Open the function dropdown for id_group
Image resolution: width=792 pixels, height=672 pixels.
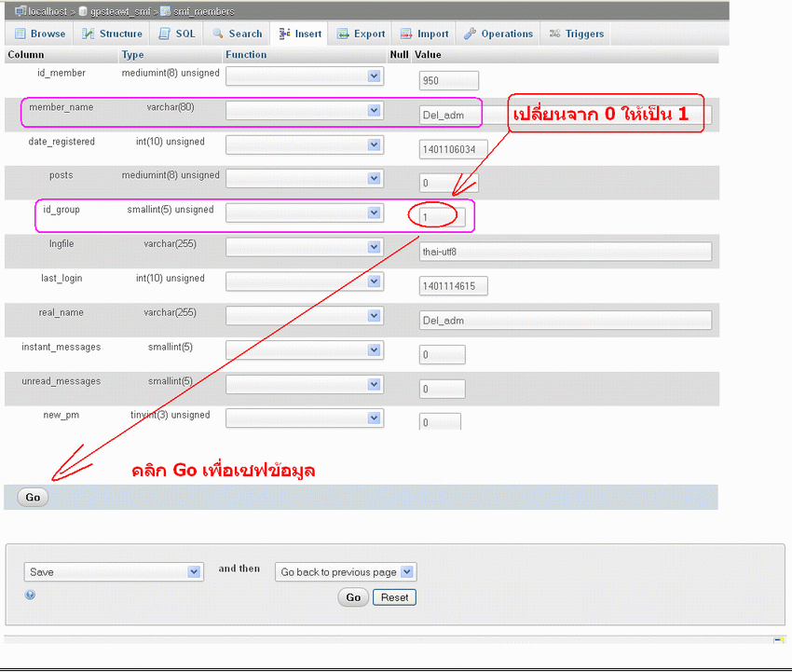303,212
